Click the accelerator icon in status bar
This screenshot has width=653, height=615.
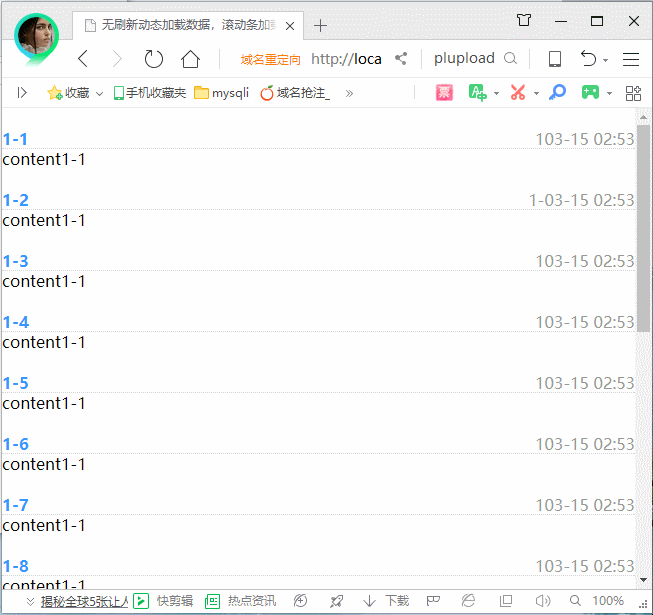pos(300,601)
